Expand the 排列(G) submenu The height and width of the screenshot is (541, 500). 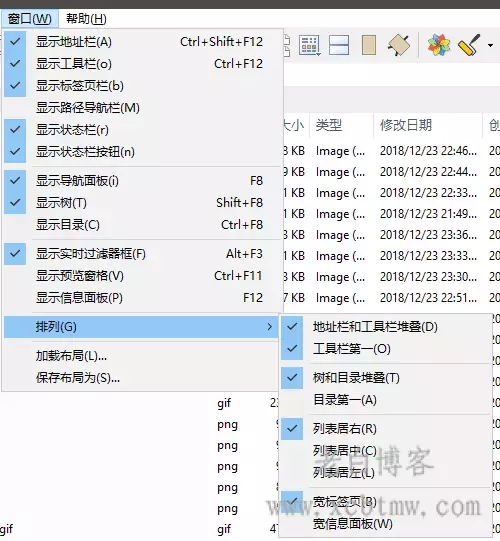pyautogui.click(x=141, y=327)
